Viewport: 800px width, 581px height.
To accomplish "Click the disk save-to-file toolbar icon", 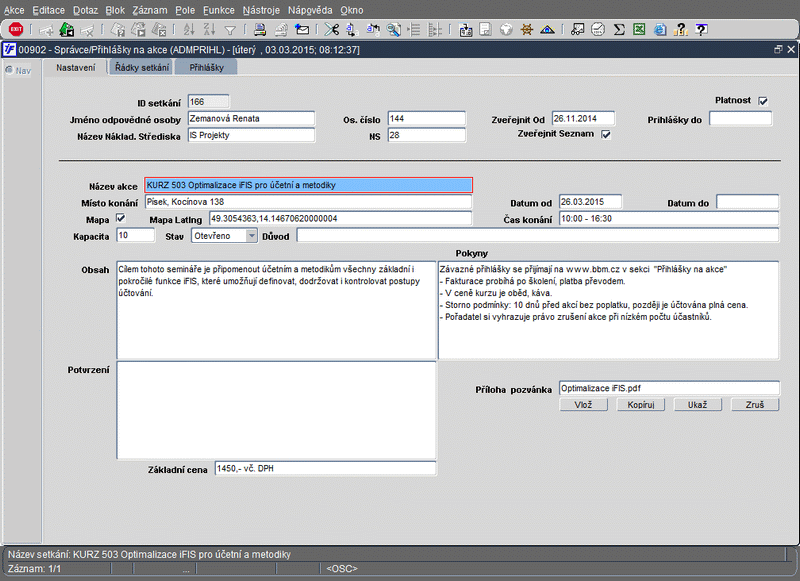I will pos(485,30).
